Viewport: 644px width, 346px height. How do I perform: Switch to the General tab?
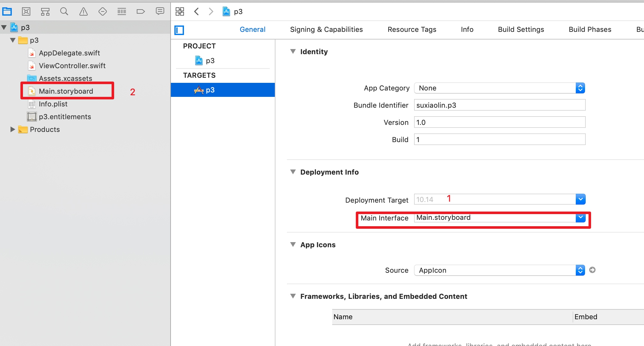point(252,30)
